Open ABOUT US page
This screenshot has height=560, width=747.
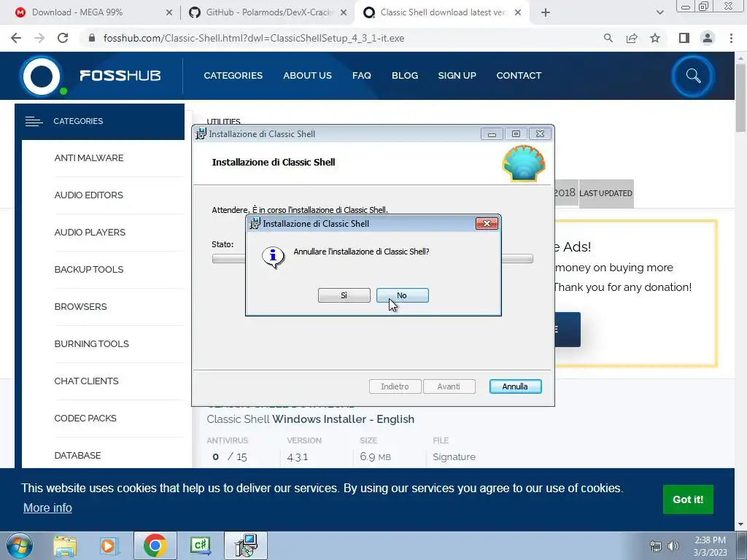pyautogui.click(x=307, y=75)
